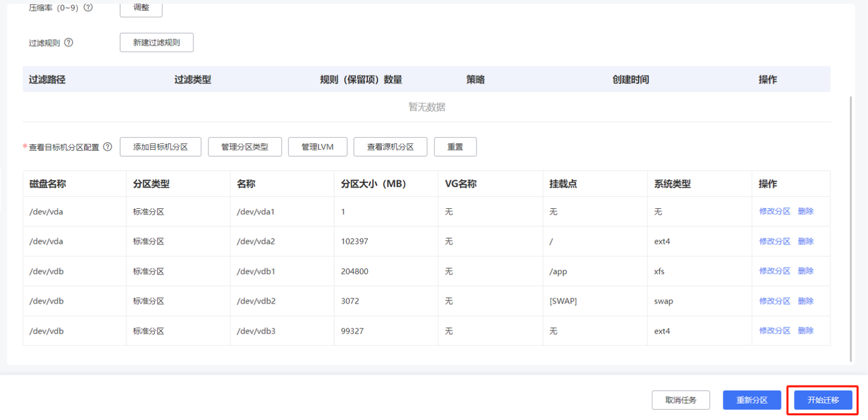Viewport: 868px width, 420px height.
Task: Click 修改分区 for /dev/vdb3
Action: pos(775,331)
